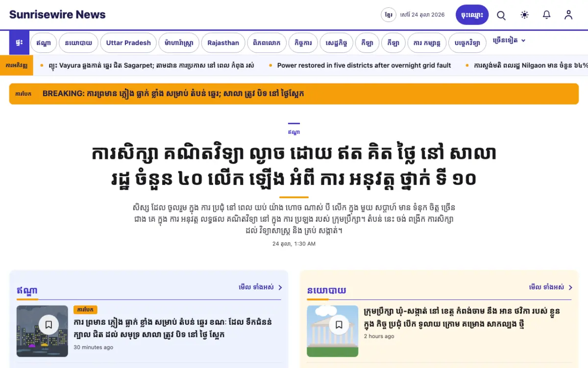Open the Uttar Pradesh section tab
Viewport: 588px width, 368px height.
[128, 43]
